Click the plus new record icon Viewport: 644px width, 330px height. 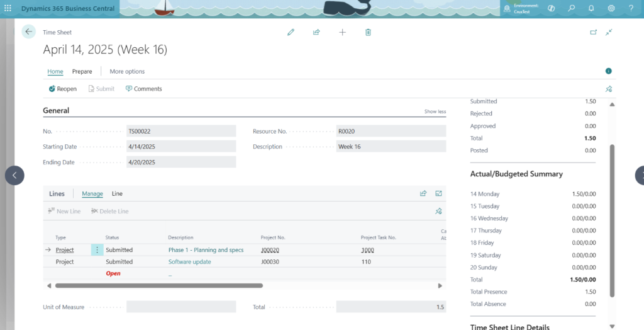pos(342,32)
